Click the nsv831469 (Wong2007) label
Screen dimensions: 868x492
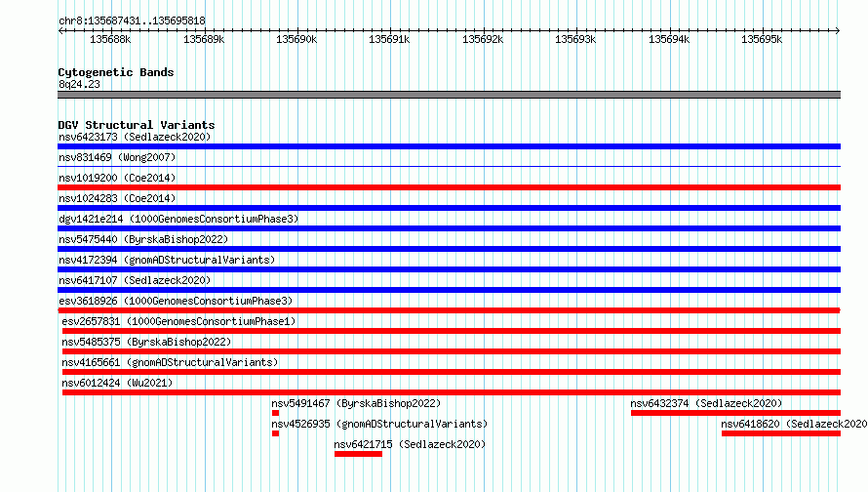(117, 157)
